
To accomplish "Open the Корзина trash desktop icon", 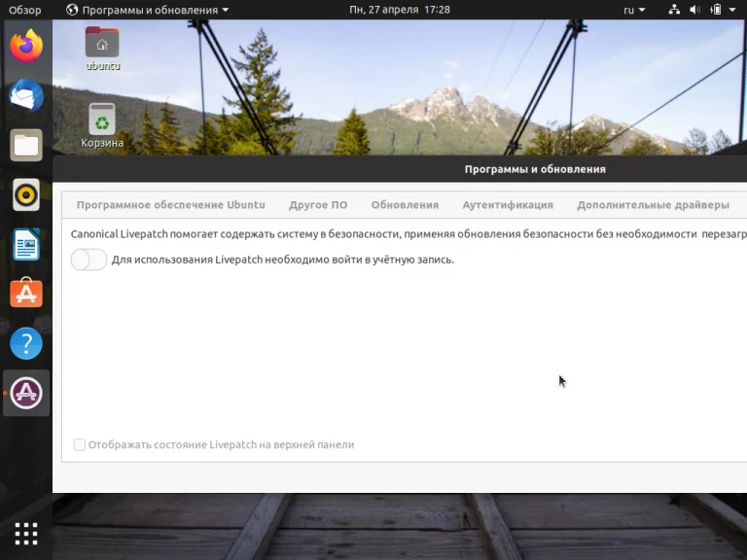I will (x=102, y=125).
